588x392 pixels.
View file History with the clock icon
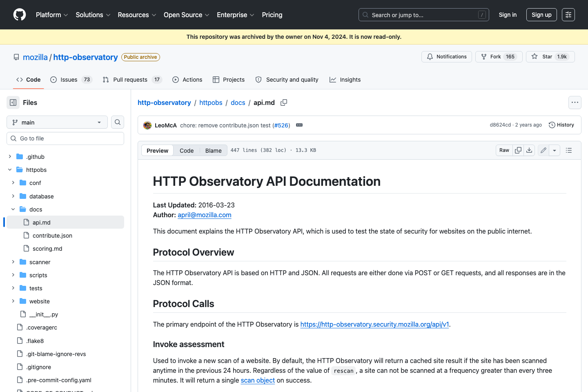[x=561, y=125]
